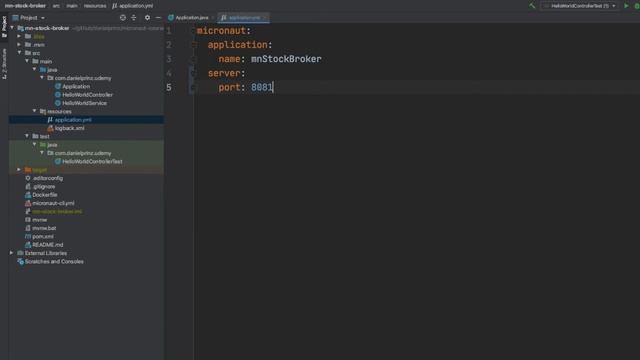
Task: Open the HelloWorldControllerTest run configuration dropdown
Action: coord(580,6)
